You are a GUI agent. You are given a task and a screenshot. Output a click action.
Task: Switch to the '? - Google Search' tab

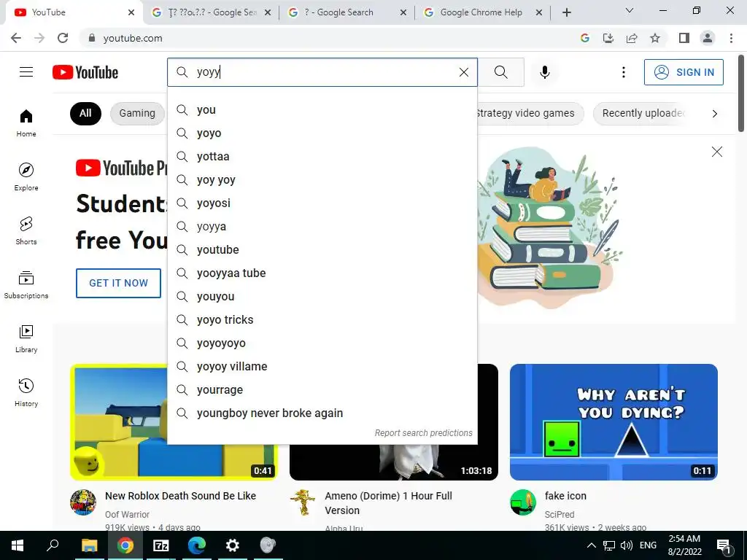344,12
